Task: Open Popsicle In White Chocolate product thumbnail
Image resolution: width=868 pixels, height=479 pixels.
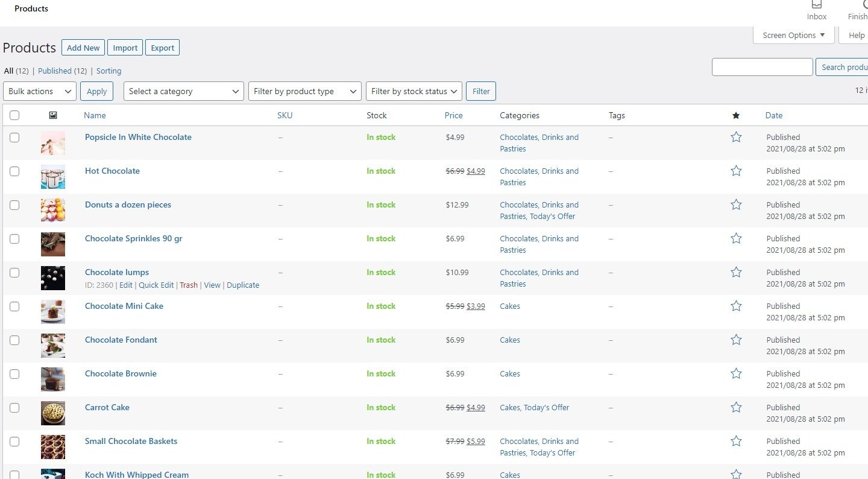Action: [53, 143]
